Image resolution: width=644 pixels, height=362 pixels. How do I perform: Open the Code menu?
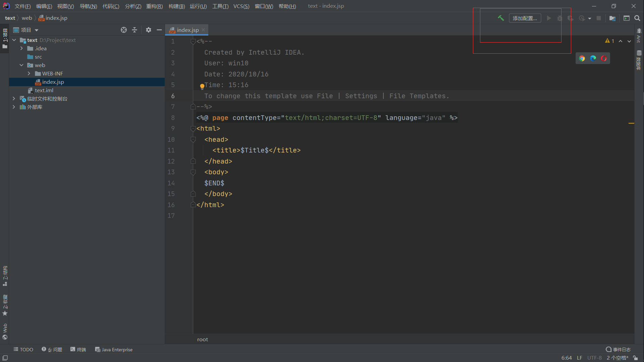(x=111, y=6)
